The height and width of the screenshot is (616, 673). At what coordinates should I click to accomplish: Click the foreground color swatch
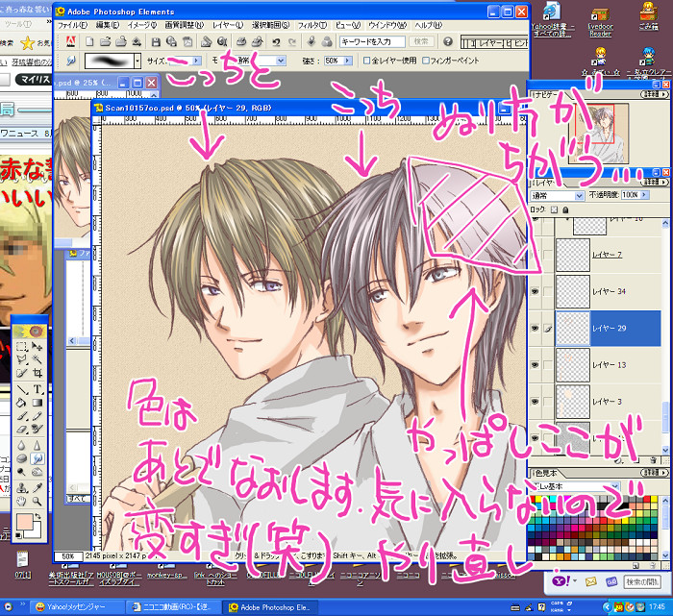[x=24, y=523]
